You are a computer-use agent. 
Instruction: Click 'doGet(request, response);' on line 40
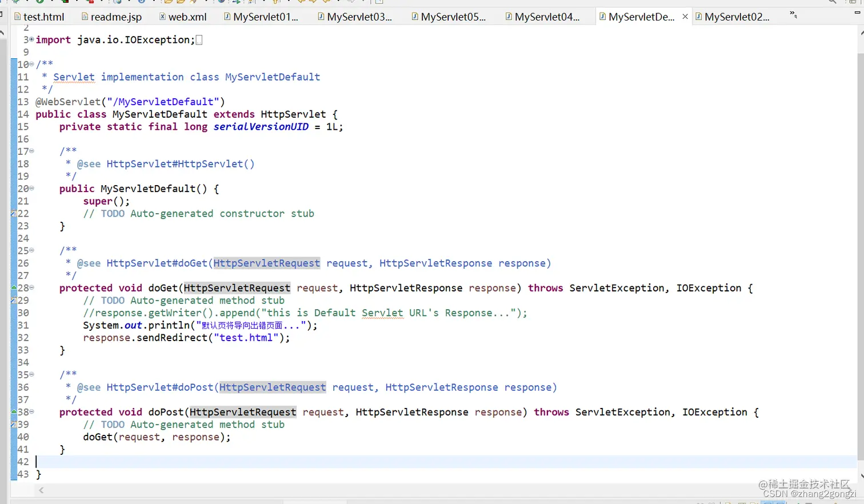pyautogui.click(x=157, y=437)
